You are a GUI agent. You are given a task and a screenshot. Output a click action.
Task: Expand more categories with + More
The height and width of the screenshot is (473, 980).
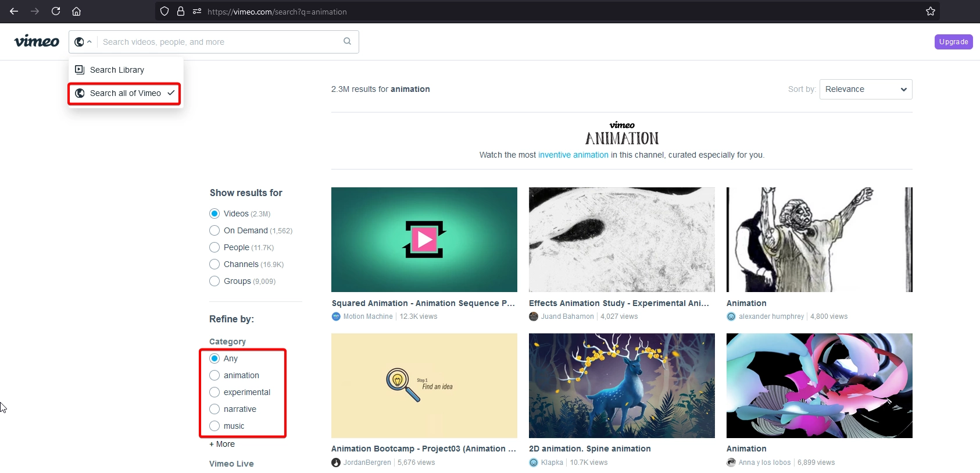click(x=222, y=444)
